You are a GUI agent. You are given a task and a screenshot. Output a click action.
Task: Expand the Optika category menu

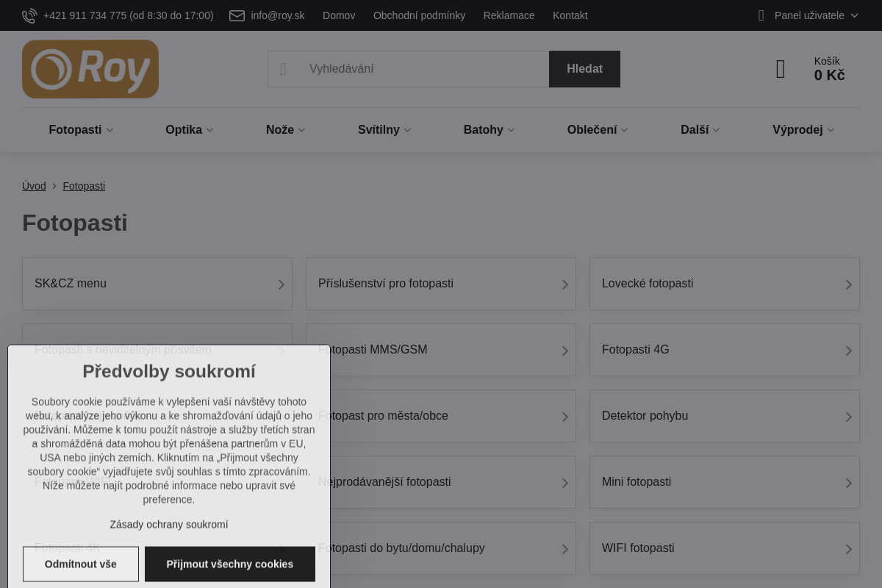coord(189,129)
